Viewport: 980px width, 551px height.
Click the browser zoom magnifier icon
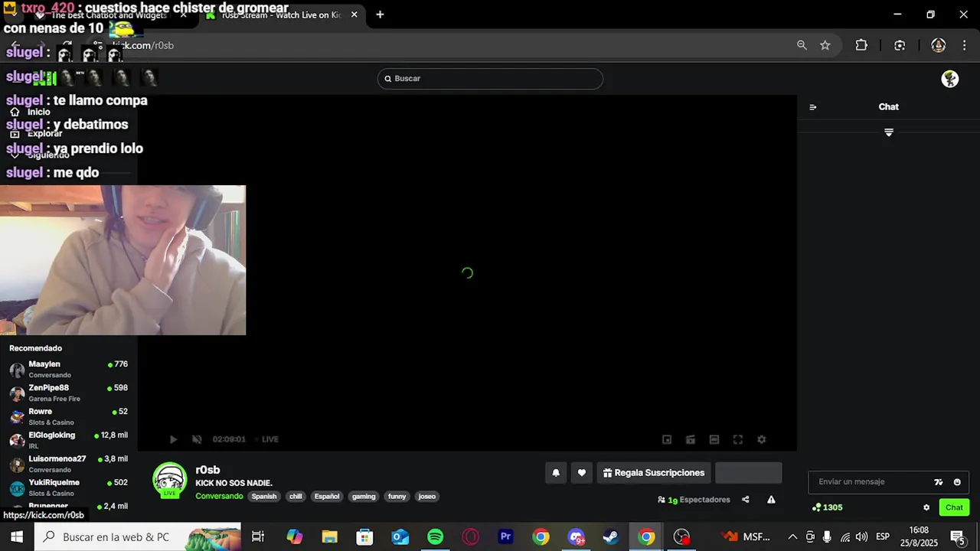pyautogui.click(x=802, y=45)
